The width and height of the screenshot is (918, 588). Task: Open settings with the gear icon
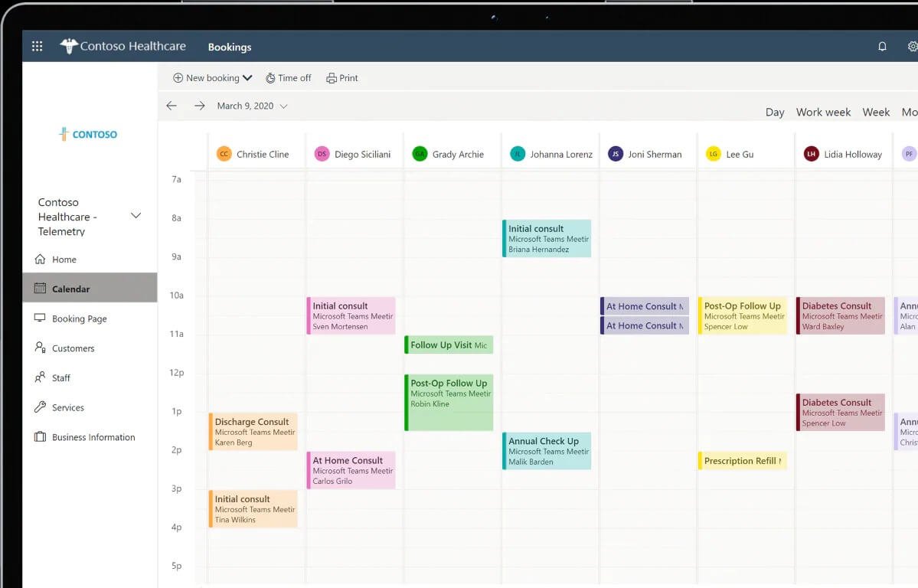914,46
